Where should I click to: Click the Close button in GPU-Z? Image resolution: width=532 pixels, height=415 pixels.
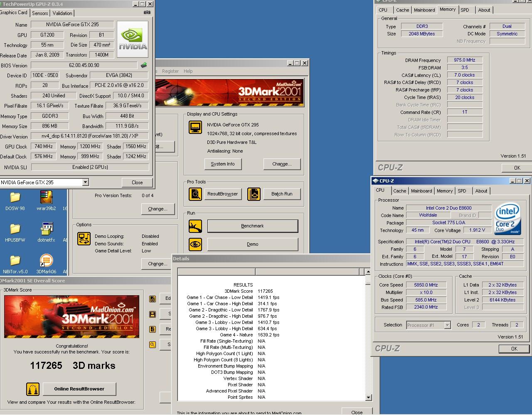coord(137,183)
